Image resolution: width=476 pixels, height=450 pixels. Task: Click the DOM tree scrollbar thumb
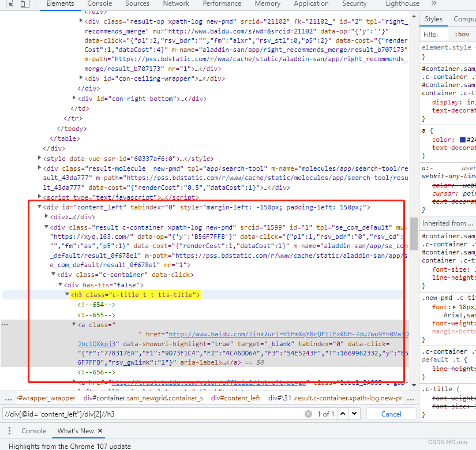coord(414,234)
